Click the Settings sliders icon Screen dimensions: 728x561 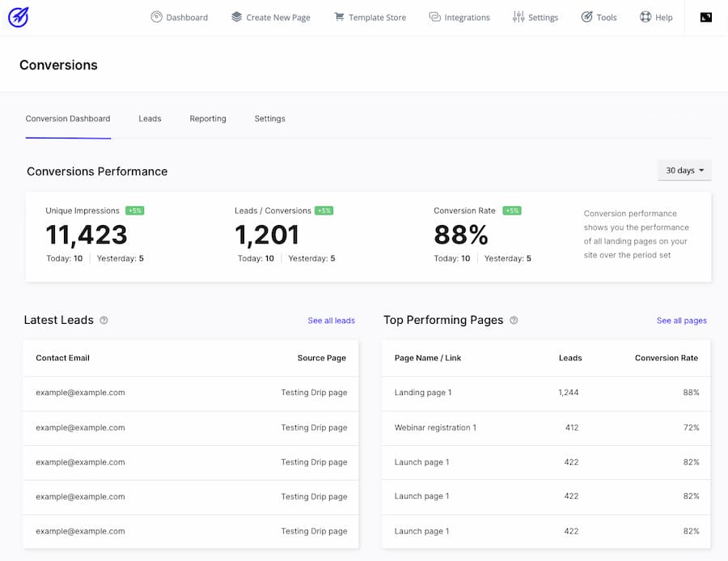[518, 17]
